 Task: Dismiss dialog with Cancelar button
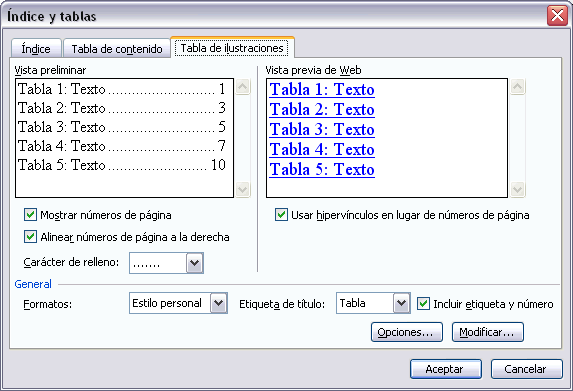pos(527,369)
